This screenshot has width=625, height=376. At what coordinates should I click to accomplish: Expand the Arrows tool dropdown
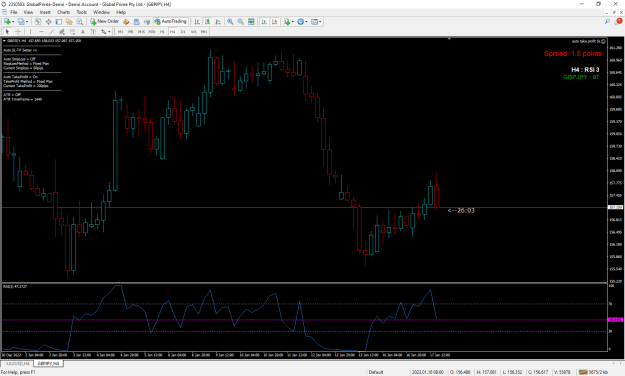click(109, 32)
